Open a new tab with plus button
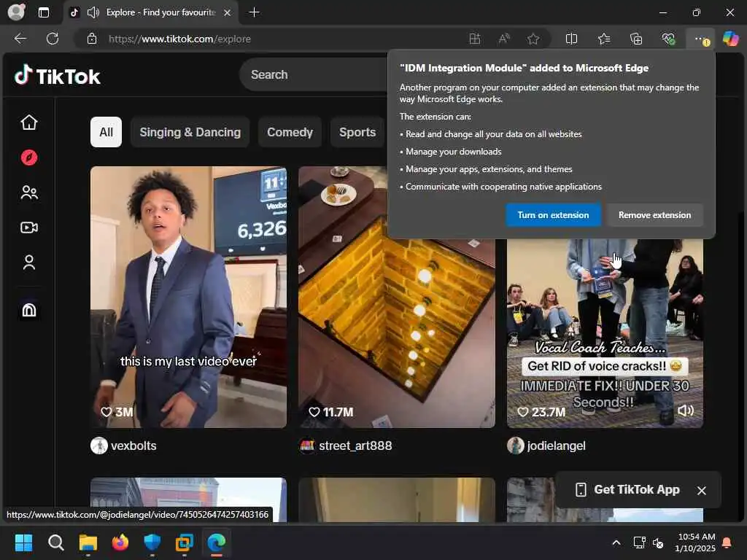747x560 pixels. (x=255, y=12)
